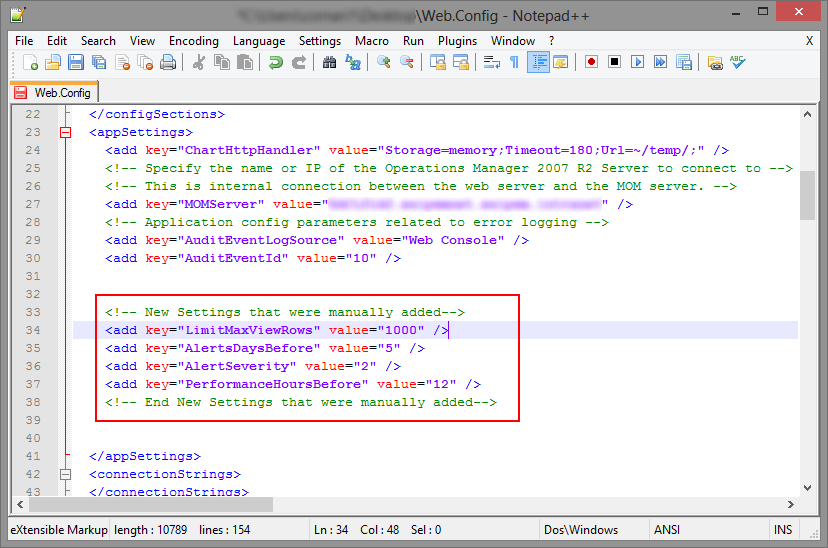Viewport: 828px width, 548px height.
Task: Click the Close All toolbar icon
Action: pos(145,62)
